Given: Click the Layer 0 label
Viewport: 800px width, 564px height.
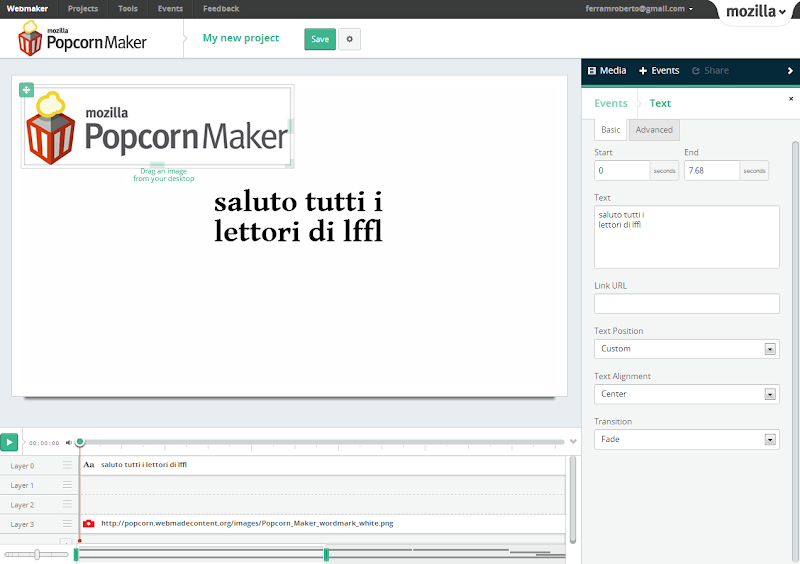Looking at the screenshot, I should point(22,466).
